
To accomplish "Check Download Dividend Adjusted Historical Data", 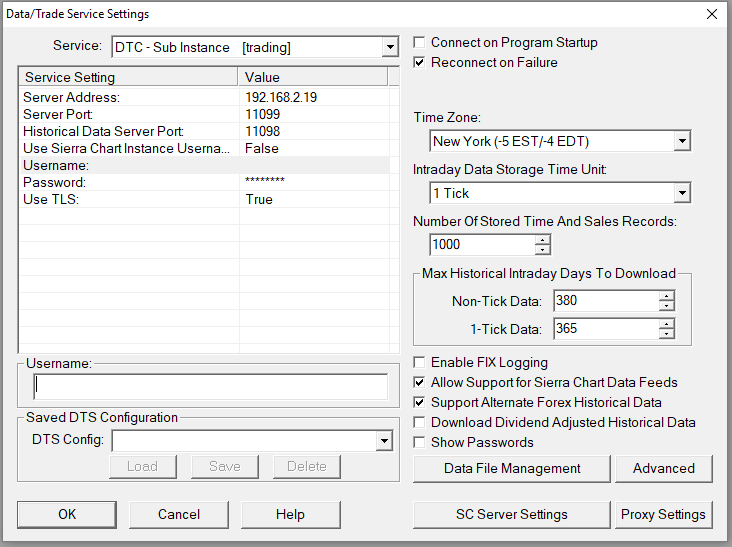I will (419, 422).
